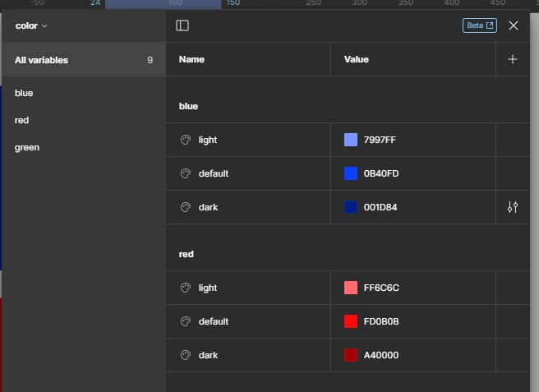Click the FD0B0B red color swatch
The height and width of the screenshot is (392, 539).
(351, 321)
